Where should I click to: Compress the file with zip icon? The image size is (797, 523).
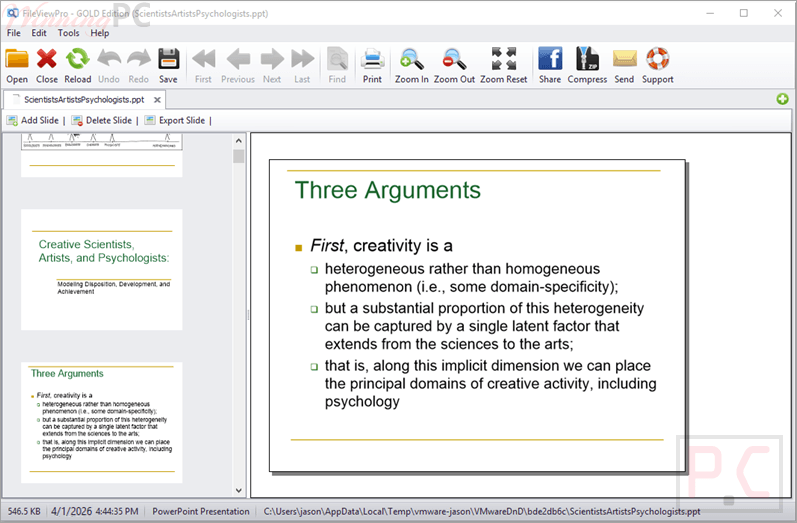click(x=587, y=58)
